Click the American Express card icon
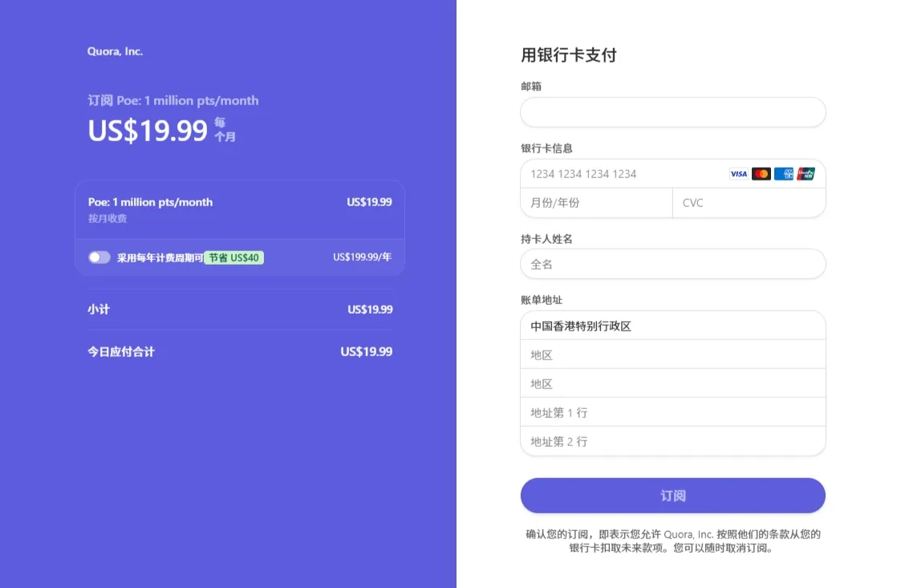The width and height of the screenshot is (905, 588). coord(784,174)
